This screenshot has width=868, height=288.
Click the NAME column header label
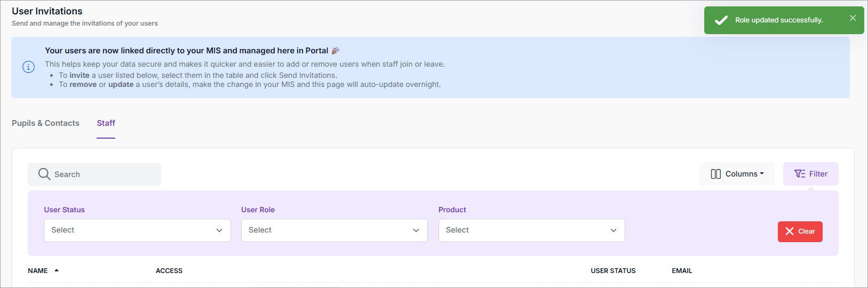tap(37, 271)
